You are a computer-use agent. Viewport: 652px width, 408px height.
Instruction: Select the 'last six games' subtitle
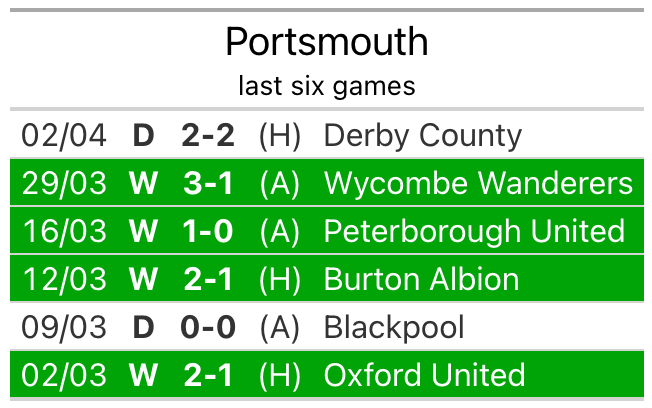tap(327, 86)
